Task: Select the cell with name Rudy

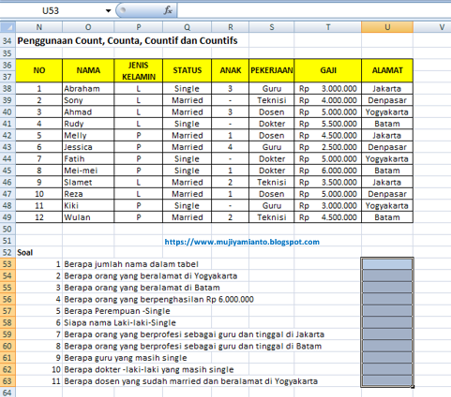Action: (88, 124)
